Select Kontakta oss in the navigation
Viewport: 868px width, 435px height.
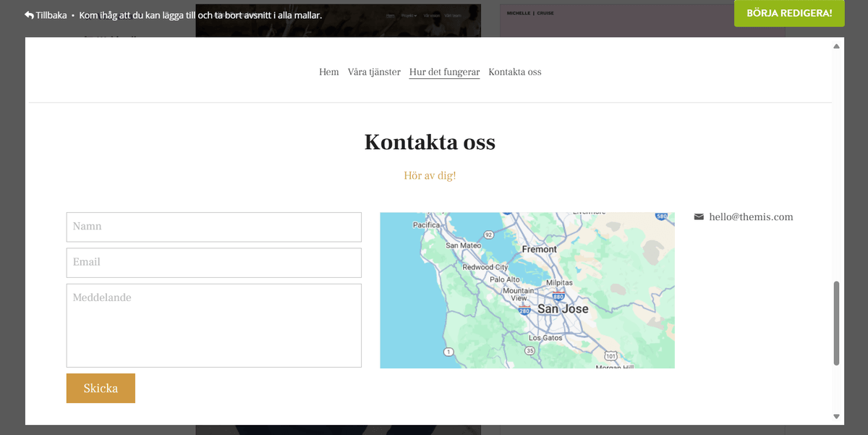[x=514, y=72]
